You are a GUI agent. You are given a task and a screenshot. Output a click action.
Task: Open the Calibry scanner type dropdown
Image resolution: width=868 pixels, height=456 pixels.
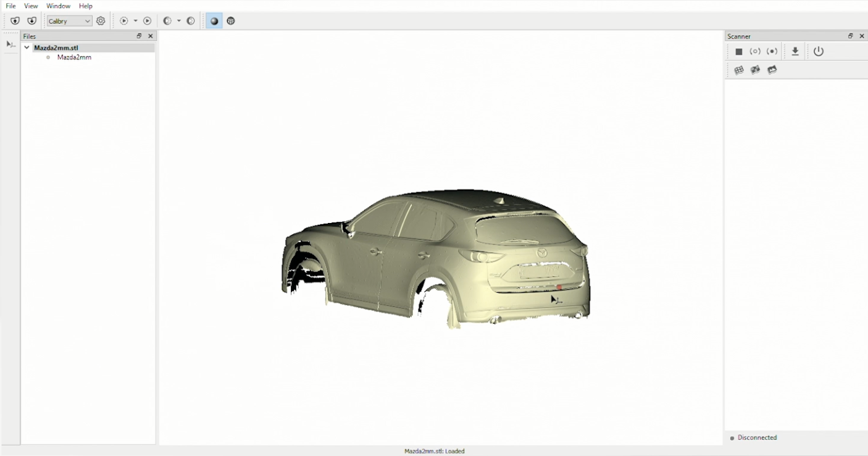(x=70, y=21)
